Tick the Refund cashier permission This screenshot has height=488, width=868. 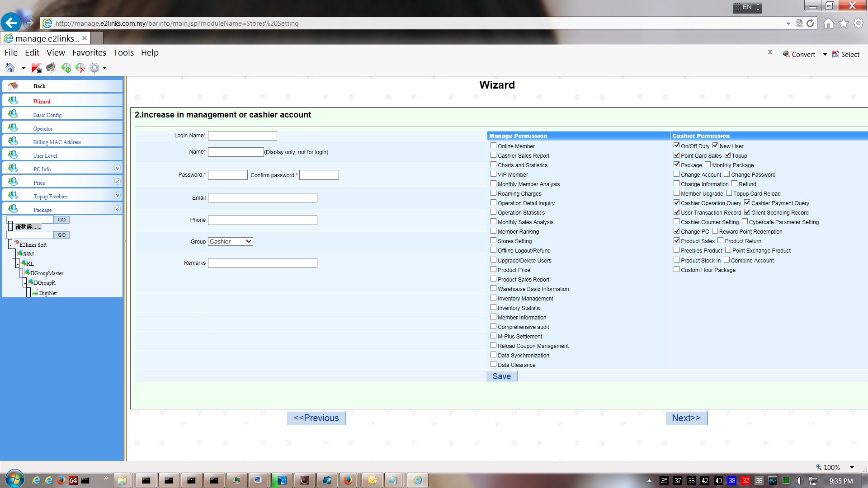tap(734, 183)
